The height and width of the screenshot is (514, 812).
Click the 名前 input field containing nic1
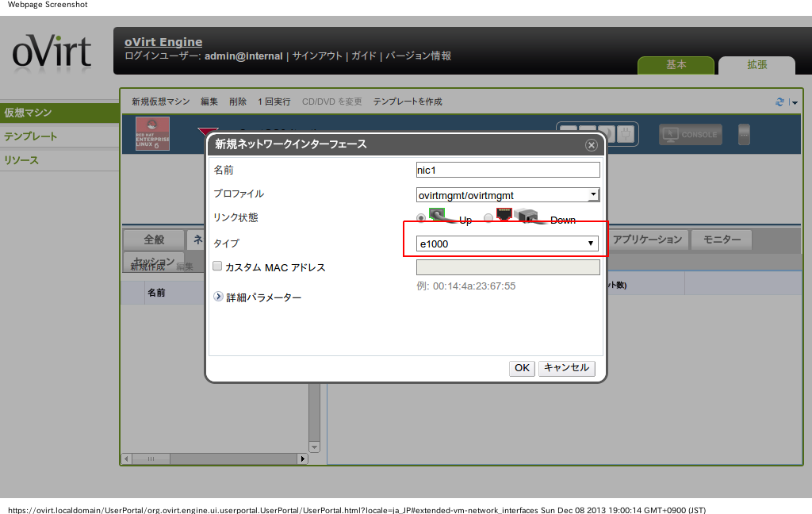507,170
